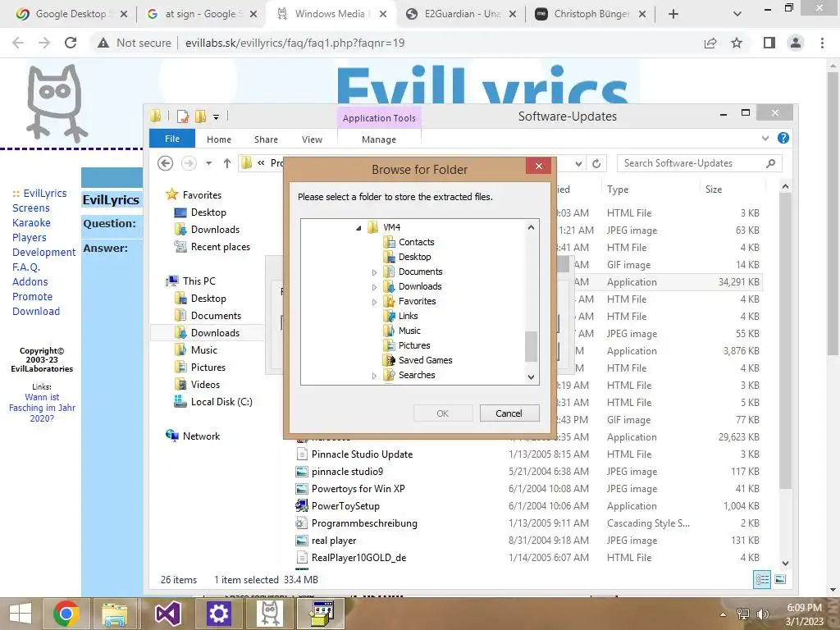Select Local Disk (C:) in navigation pane
Image resolution: width=840 pixels, height=630 pixels.
pyautogui.click(x=221, y=402)
